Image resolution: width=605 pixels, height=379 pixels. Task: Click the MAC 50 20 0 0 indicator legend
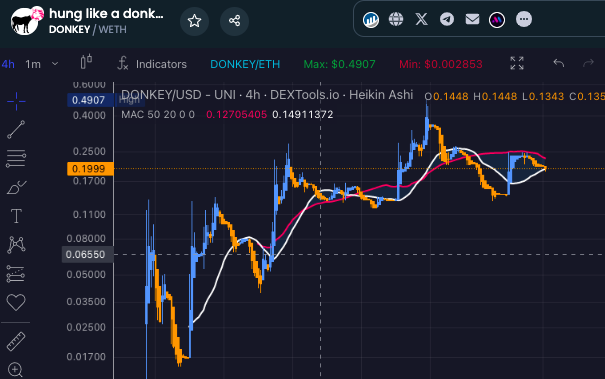tap(158, 115)
